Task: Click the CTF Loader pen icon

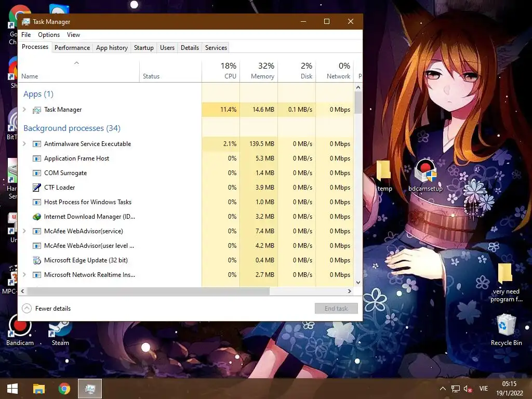Action: tap(37, 187)
